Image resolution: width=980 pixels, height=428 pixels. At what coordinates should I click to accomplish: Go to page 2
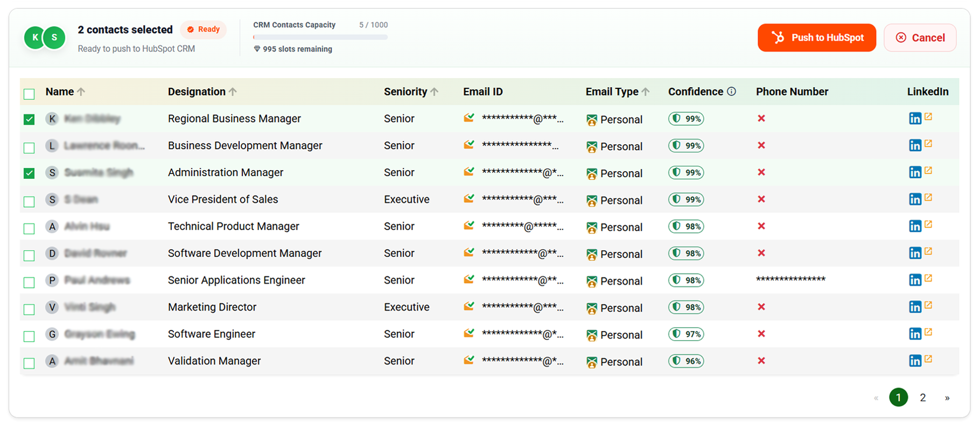tap(923, 398)
